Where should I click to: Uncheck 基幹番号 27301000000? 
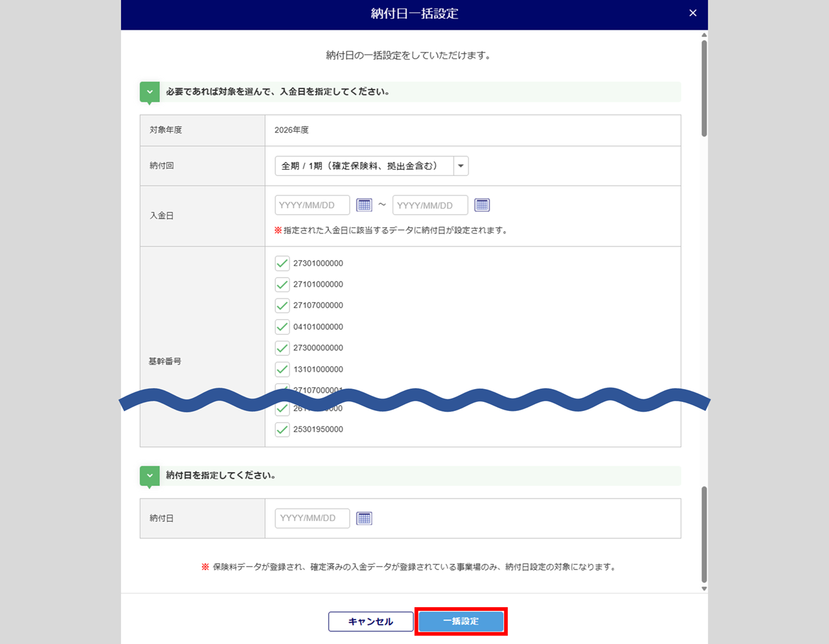[282, 263]
